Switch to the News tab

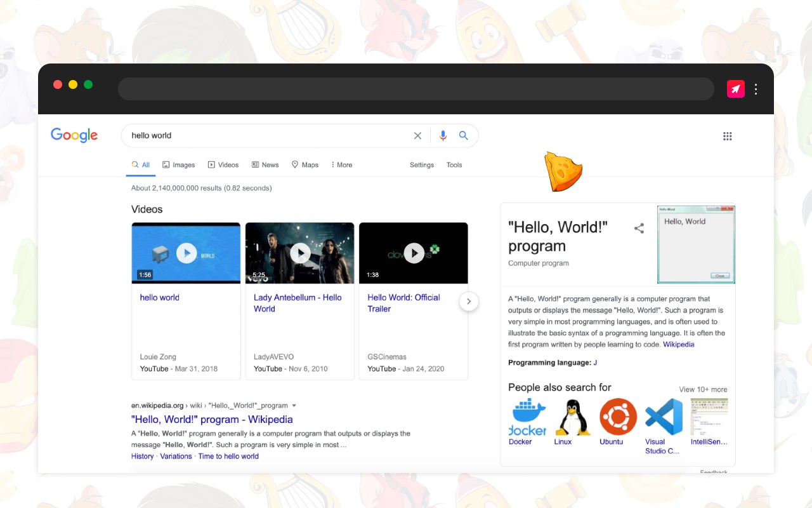(265, 164)
